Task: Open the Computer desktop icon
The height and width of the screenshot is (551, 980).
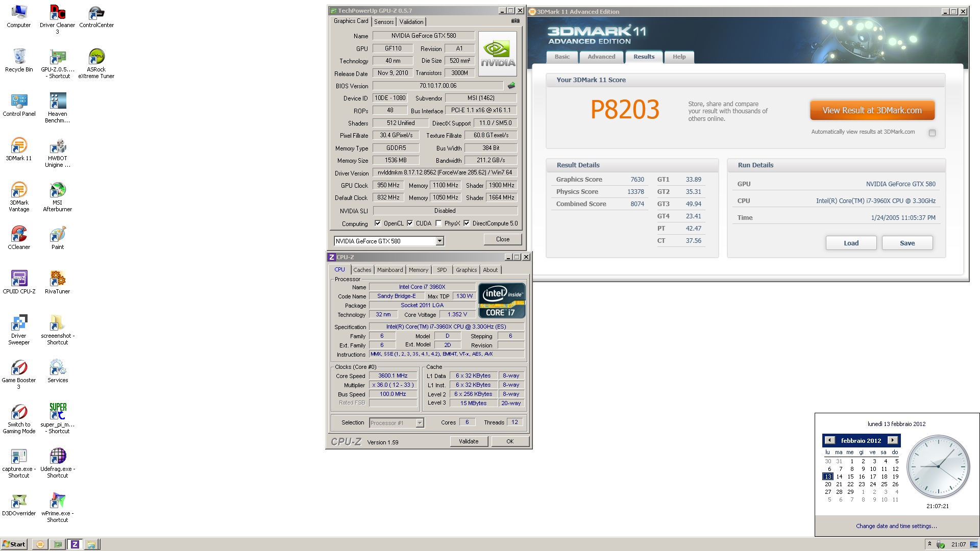Action: pyautogui.click(x=19, y=16)
